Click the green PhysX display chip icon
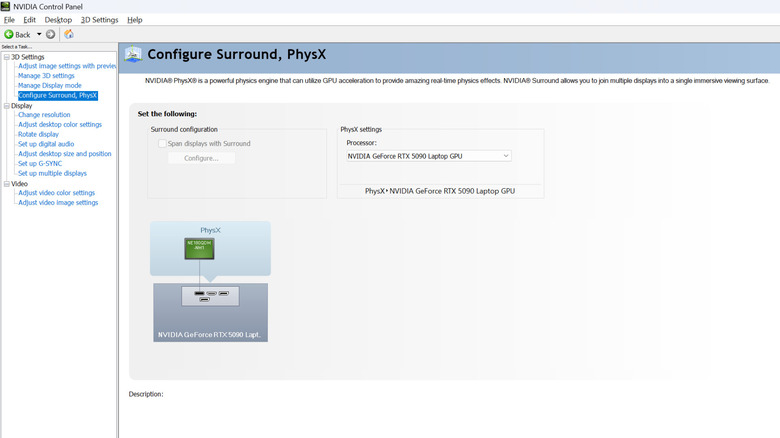Viewport: 780px width, 438px height. (x=199, y=248)
